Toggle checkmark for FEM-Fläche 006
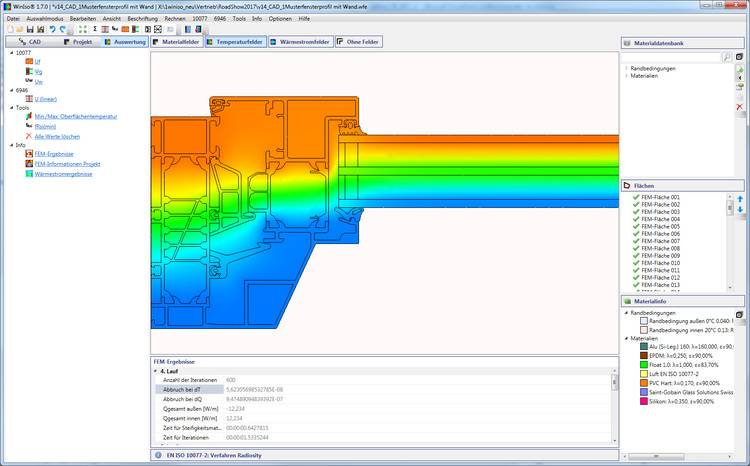 636,234
